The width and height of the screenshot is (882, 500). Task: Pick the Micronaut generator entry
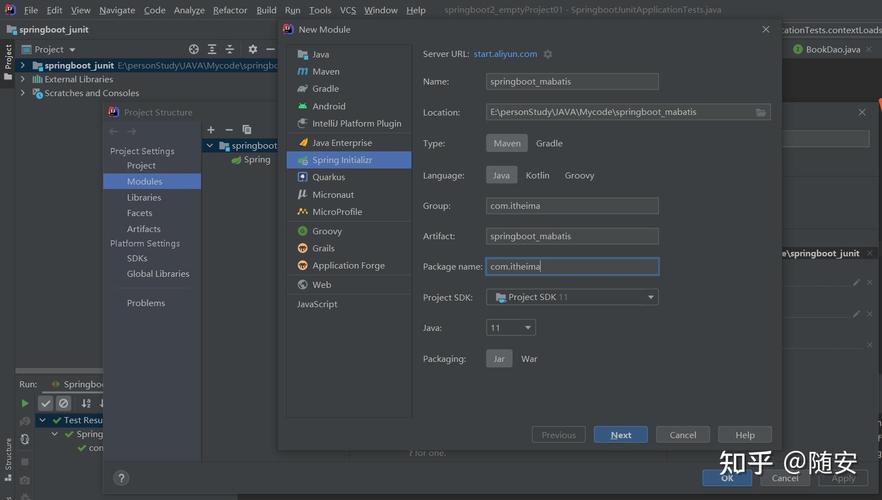coord(332,195)
